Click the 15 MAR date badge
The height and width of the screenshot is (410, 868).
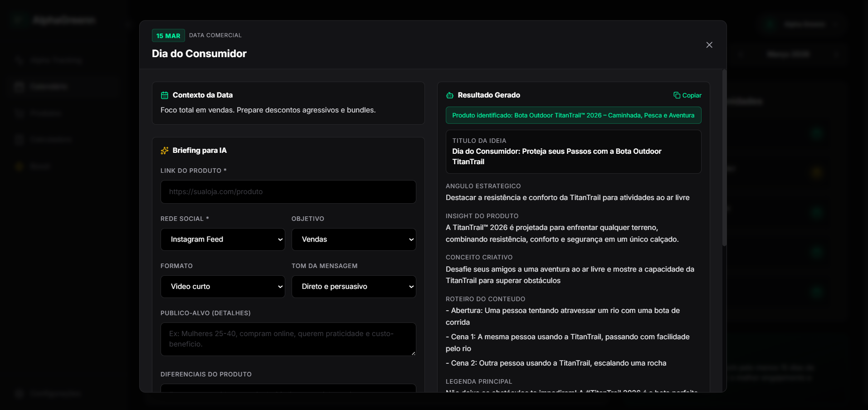[x=168, y=36]
